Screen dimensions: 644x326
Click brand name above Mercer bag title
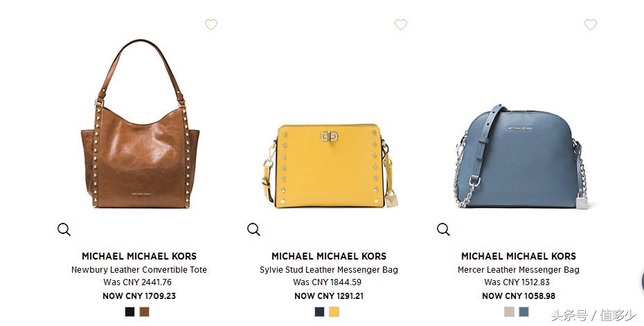(519, 256)
